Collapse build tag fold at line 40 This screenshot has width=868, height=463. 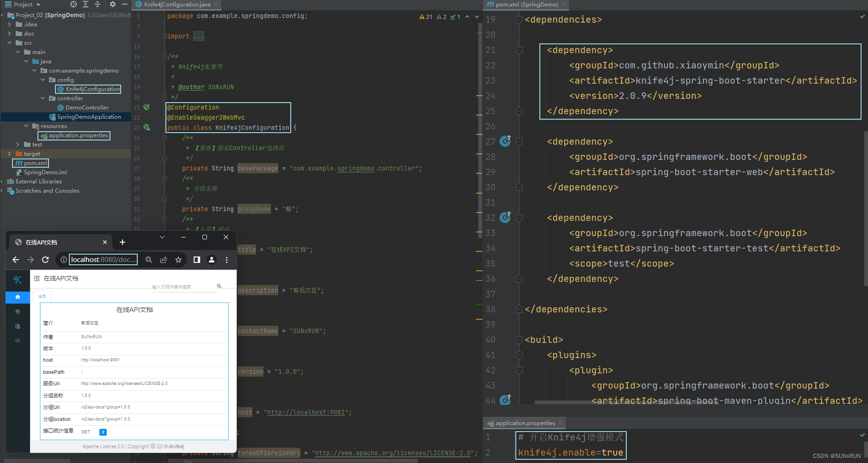(x=519, y=340)
